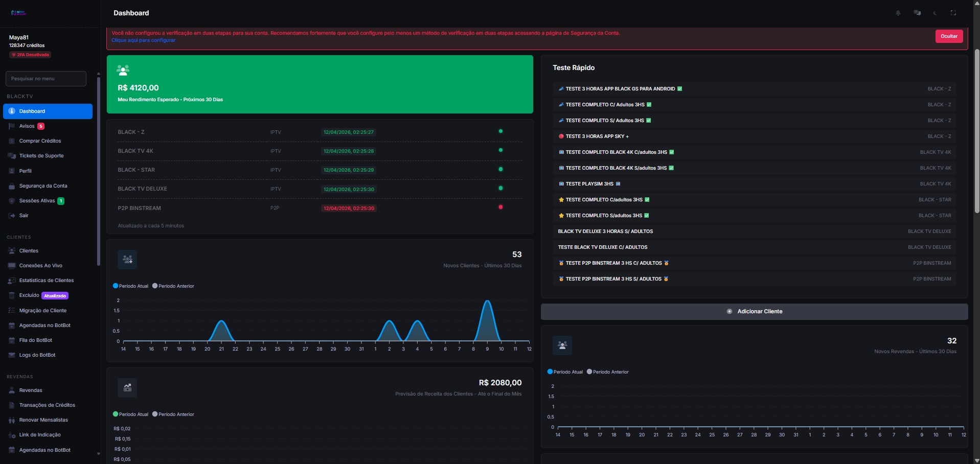Viewport: 980px width, 464px height.
Task: Toggle Período Atual in the revenue chart legend
Action: click(x=130, y=414)
